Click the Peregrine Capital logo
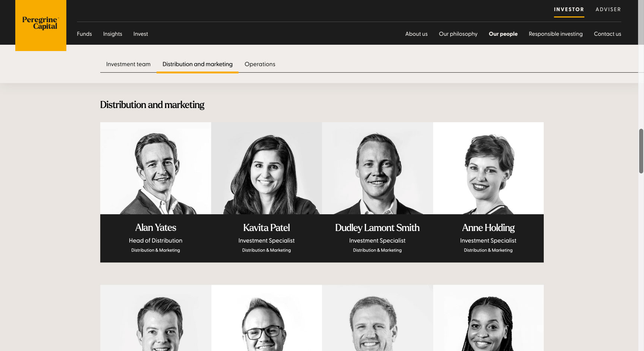The height and width of the screenshot is (351, 644). [41, 23]
